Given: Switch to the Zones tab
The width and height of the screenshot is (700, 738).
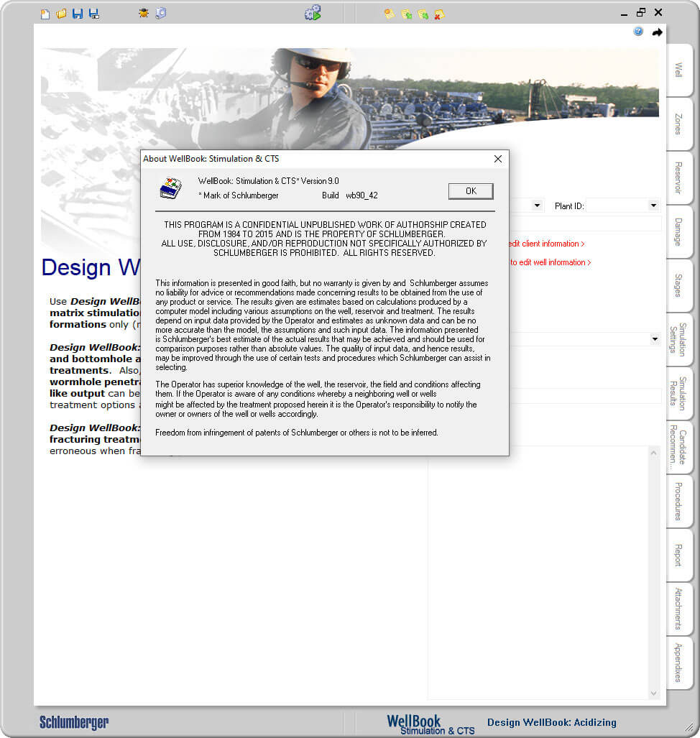Looking at the screenshot, I should 678,124.
